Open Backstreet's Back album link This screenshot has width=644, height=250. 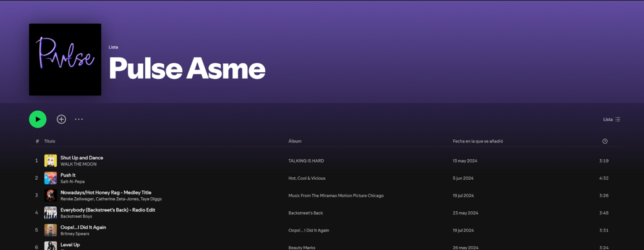point(306,213)
